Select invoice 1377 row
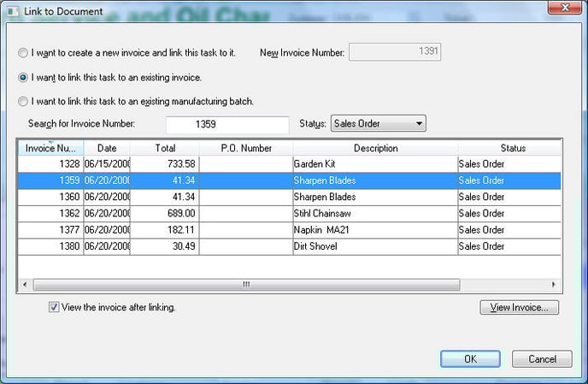Image resolution: width=588 pixels, height=384 pixels. coord(290,230)
